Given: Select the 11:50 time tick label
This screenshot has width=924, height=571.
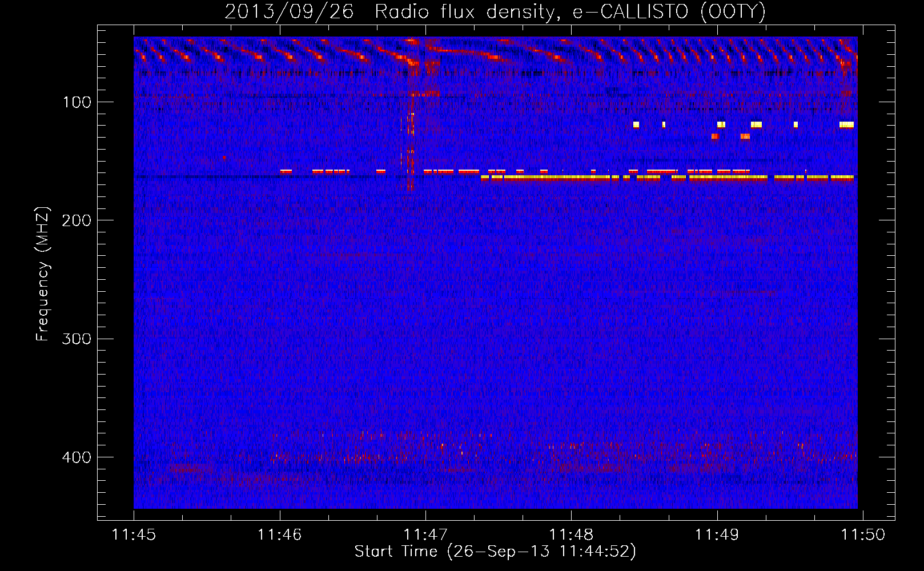Looking at the screenshot, I should pyautogui.click(x=862, y=535).
